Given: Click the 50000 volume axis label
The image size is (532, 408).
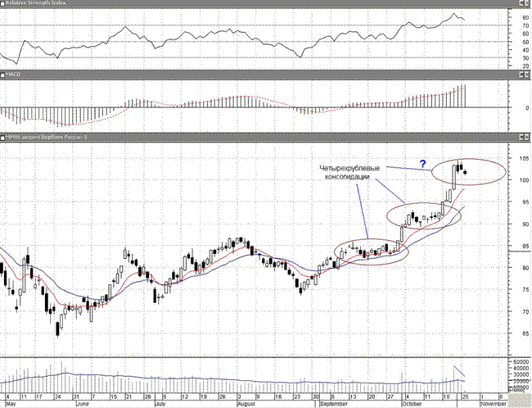Looking at the screenshot, I should click(x=521, y=361).
